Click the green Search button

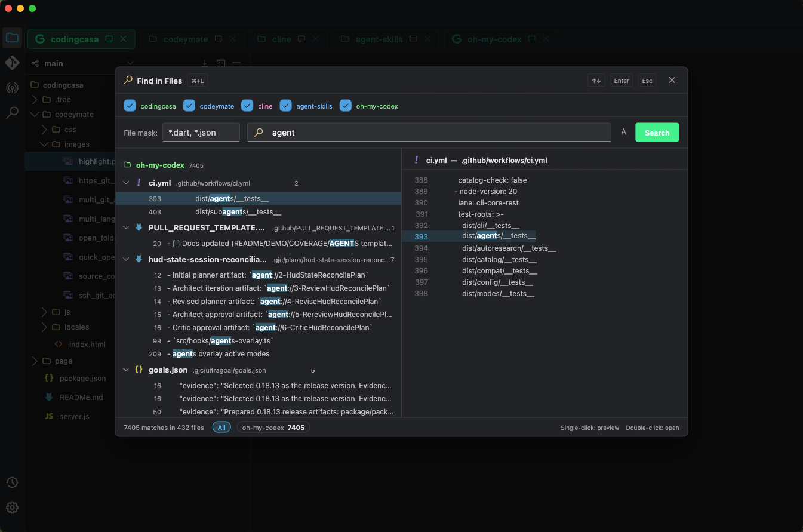[657, 133]
